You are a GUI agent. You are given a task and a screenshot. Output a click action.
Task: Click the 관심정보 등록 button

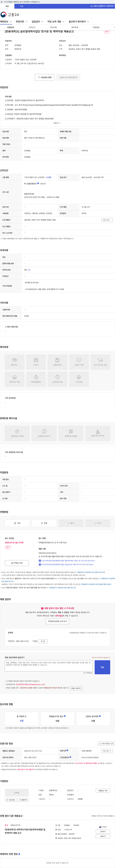pyautogui.click(x=44, y=77)
